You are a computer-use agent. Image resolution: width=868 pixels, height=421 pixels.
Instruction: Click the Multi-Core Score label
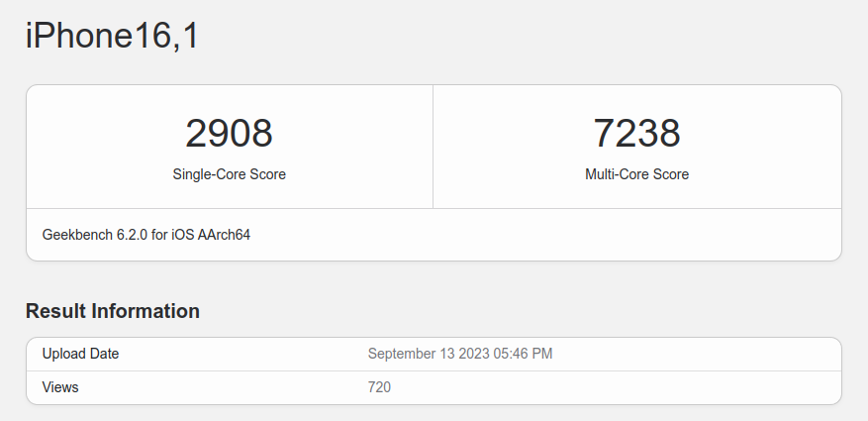(636, 174)
